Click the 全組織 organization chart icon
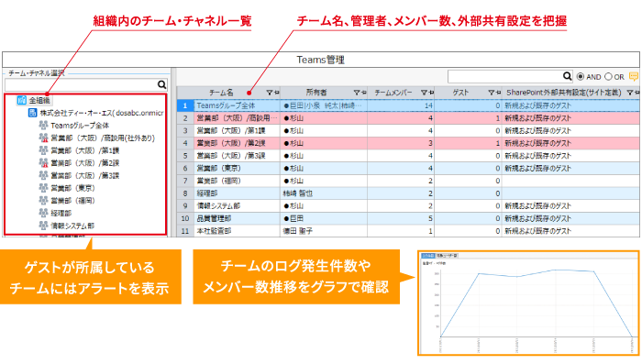Image resolution: width=642 pixels, height=364 pixels. (x=22, y=100)
